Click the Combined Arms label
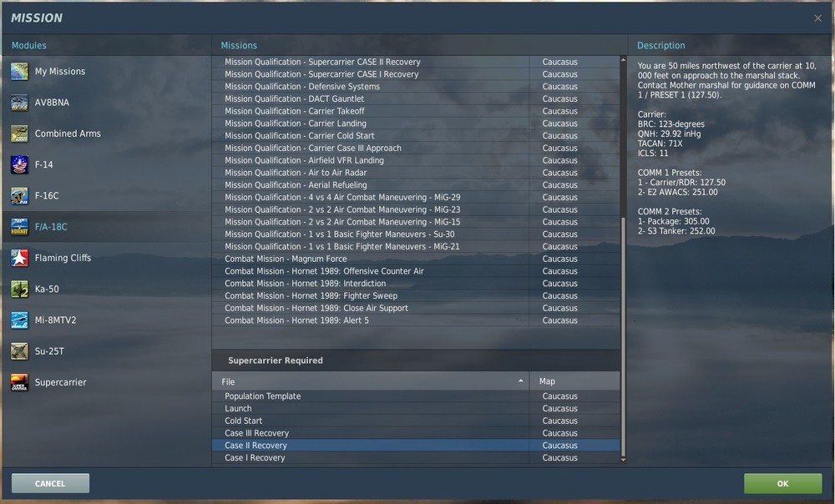Viewport: 835px width, 504px height. pyautogui.click(x=68, y=134)
